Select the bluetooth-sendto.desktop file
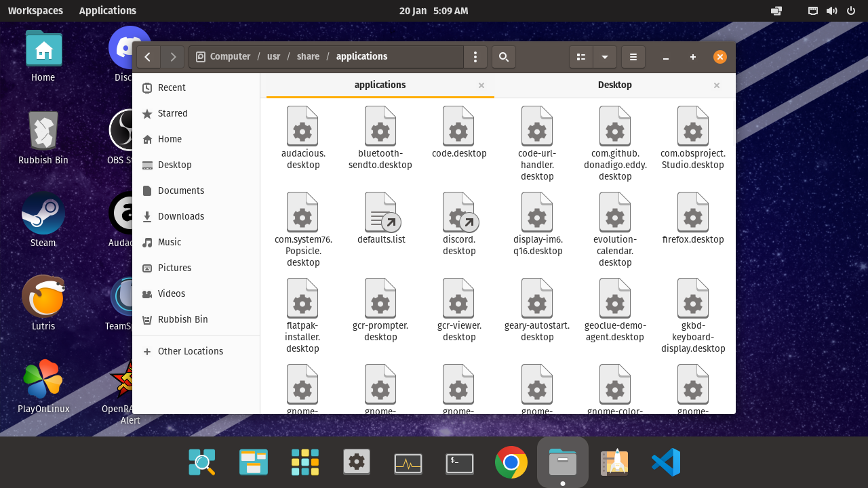 point(380,138)
